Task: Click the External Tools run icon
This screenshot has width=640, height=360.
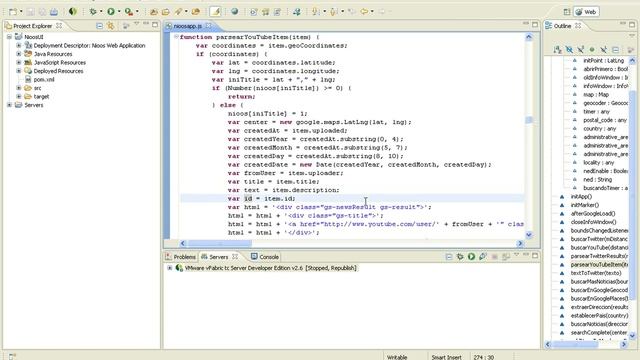Action: [x=129, y=12]
